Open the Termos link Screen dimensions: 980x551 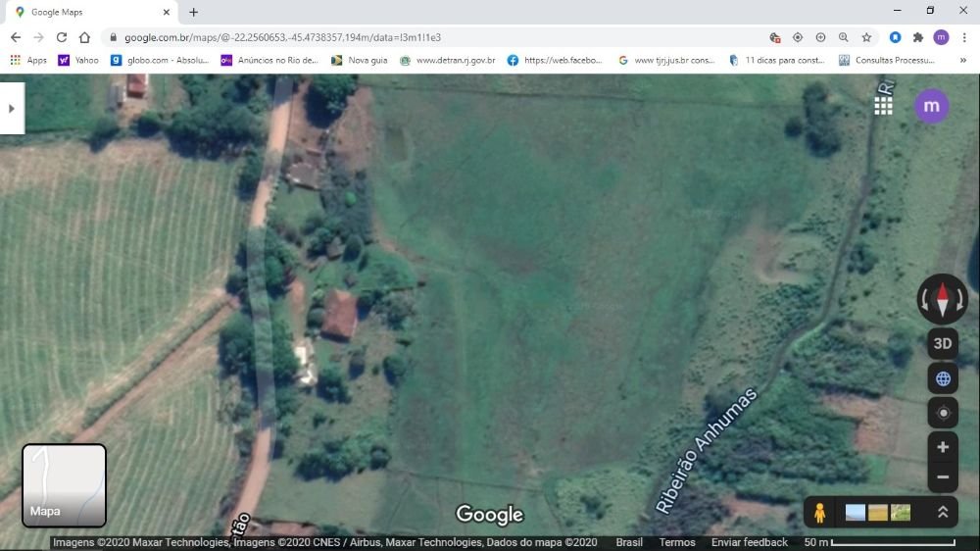tap(677, 542)
